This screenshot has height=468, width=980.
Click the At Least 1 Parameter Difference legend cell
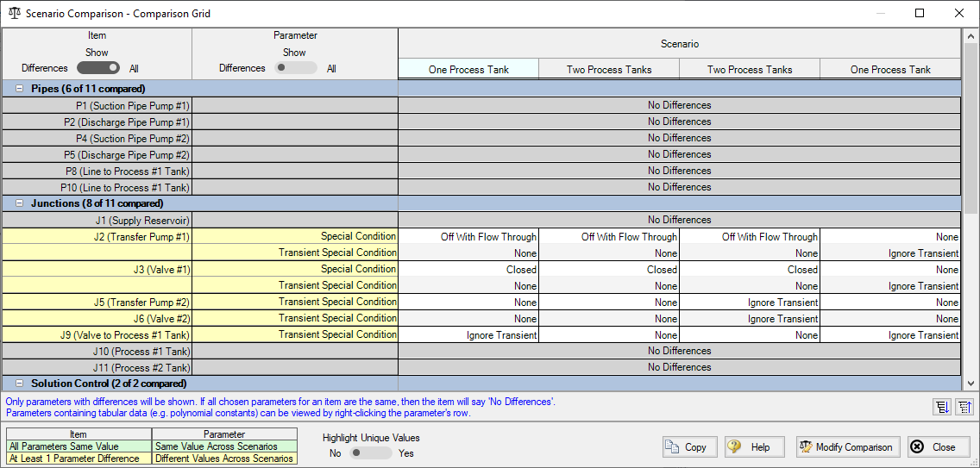coord(79,458)
